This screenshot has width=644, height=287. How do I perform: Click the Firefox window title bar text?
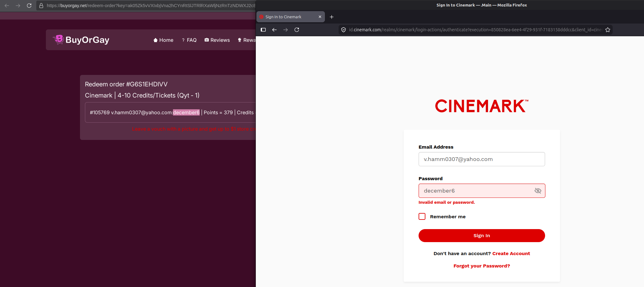pos(482,5)
